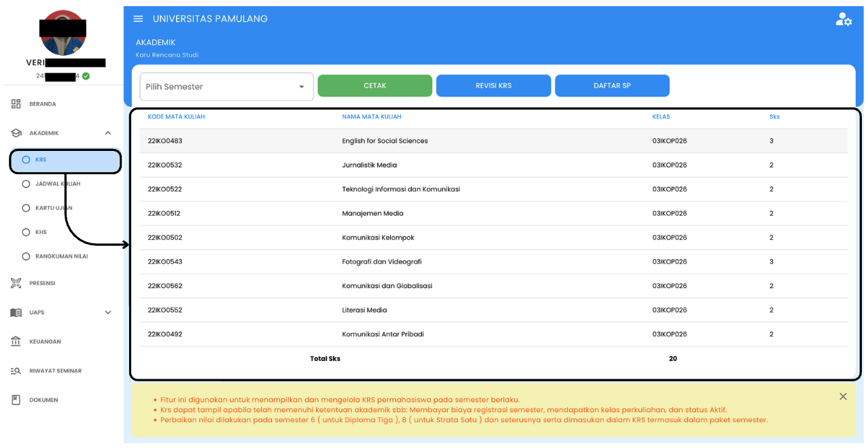Click course code 22IKO0552

coord(164,310)
